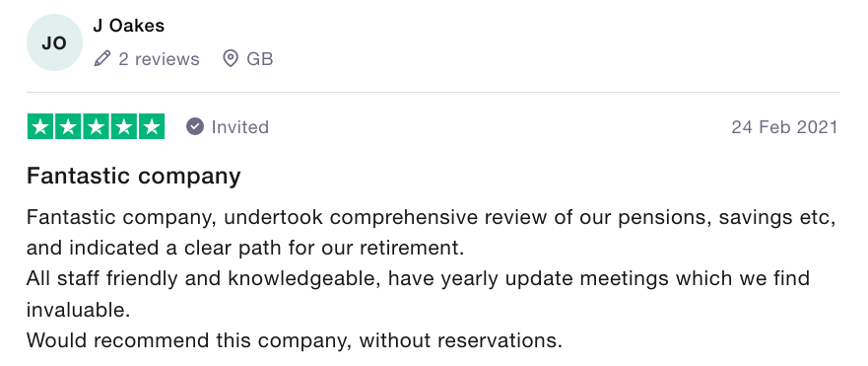The width and height of the screenshot is (868, 366).
Task: Click the line mentioning clear retirement path
Action: [x=245, y=248]
